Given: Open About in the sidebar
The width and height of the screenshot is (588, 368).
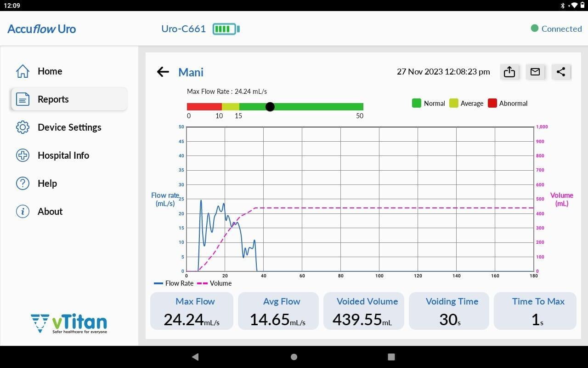Looking at the screenshot, I should [69, 212].
